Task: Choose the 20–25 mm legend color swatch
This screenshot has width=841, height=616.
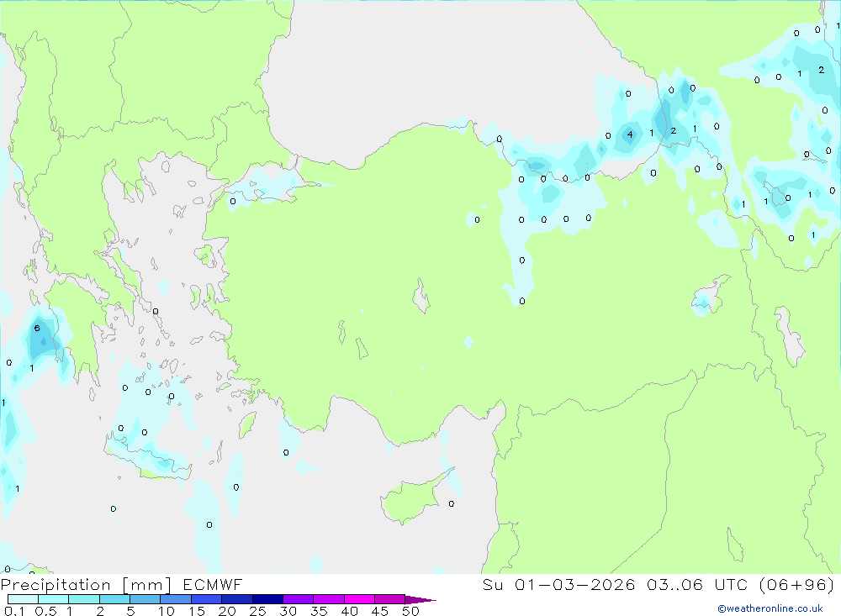Action: [x=237, y=599]
